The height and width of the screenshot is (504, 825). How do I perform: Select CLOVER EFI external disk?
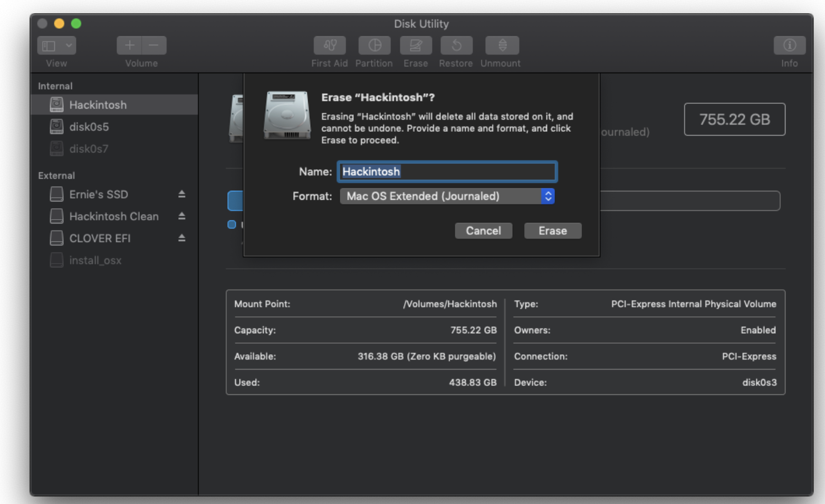coord(114,239)
